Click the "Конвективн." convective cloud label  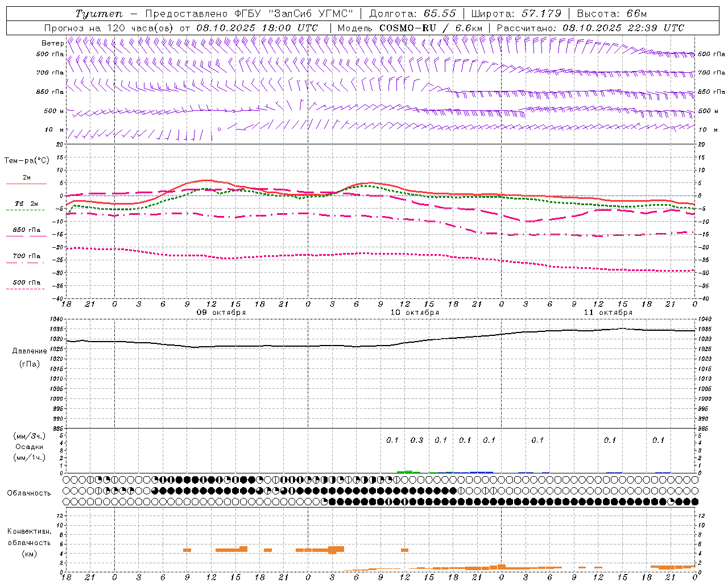tap(30, 531)
